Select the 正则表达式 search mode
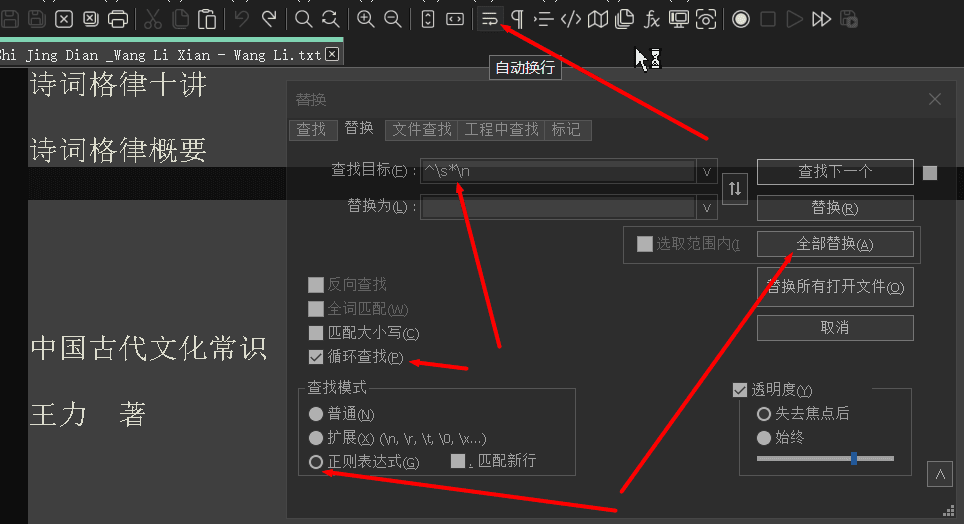 [x=316, y=461]
